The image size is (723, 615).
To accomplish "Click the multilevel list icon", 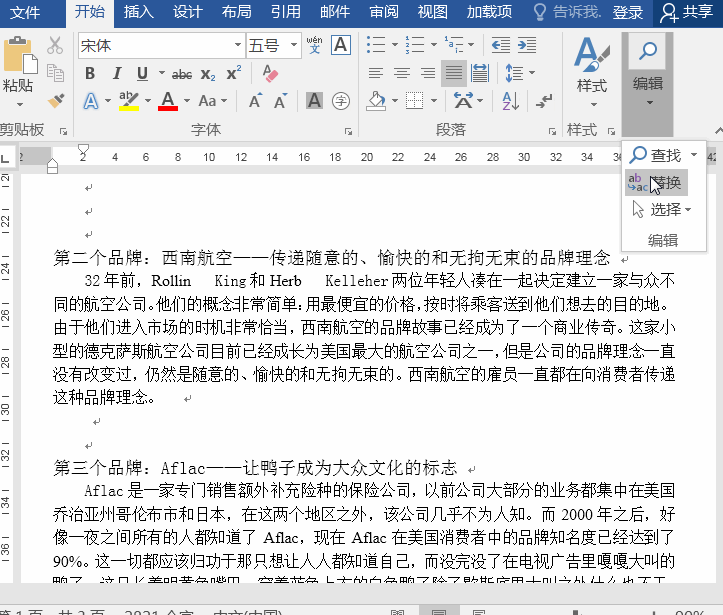I will click(454, 45).
